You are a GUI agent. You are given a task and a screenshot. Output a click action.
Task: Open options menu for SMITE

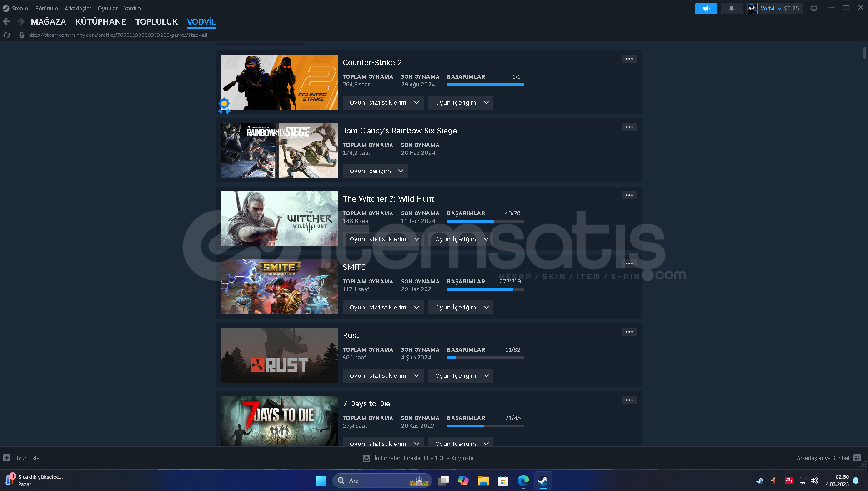[x=629, y=263]
